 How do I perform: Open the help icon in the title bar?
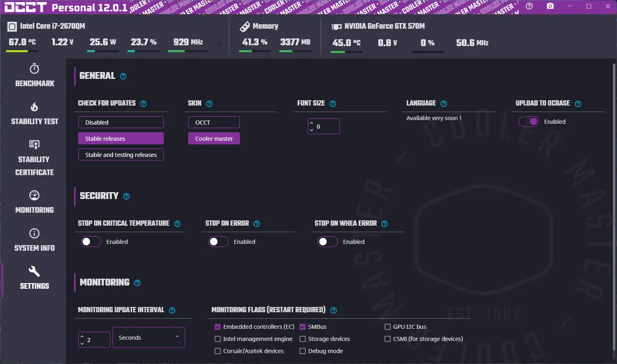coord(529,6)
